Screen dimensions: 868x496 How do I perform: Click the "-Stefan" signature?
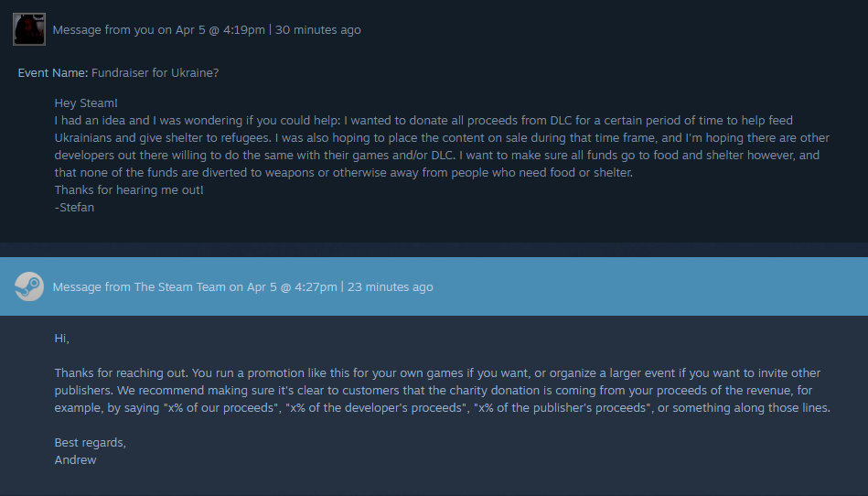(74, 207)
